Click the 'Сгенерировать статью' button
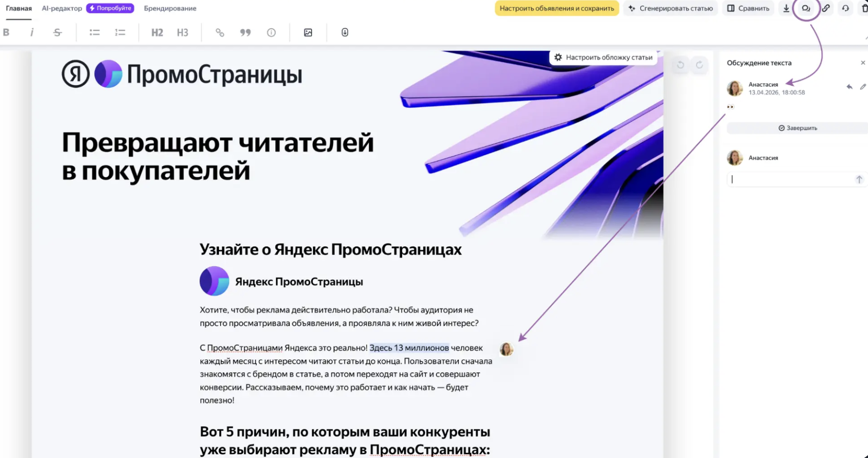Image resolution: width=868 pixels, height=458 pixels. tap(670, 8)
